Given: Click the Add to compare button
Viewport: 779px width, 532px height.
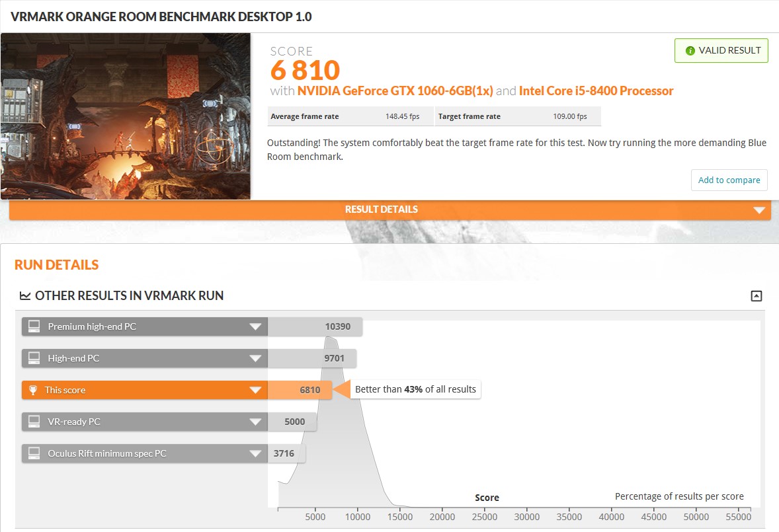Looking at the screenshot, I should click(729, 180).
